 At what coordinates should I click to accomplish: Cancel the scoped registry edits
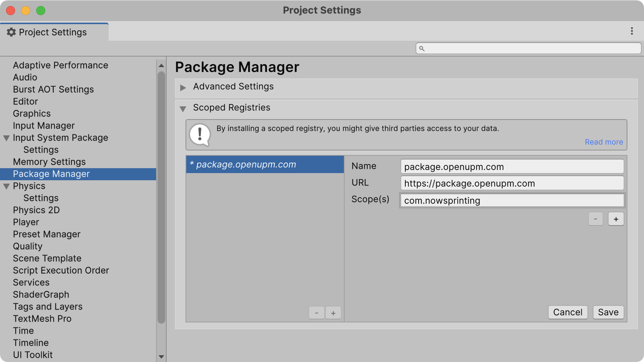coord(567,312)
